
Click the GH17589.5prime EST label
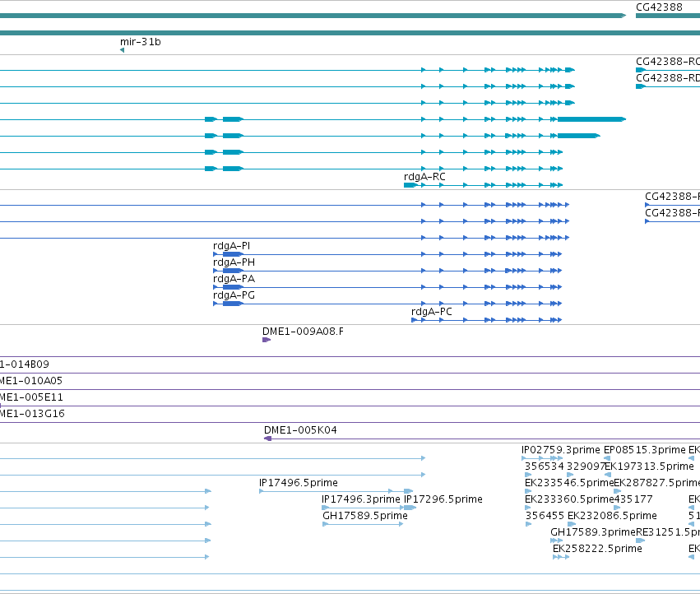(365, 516)
